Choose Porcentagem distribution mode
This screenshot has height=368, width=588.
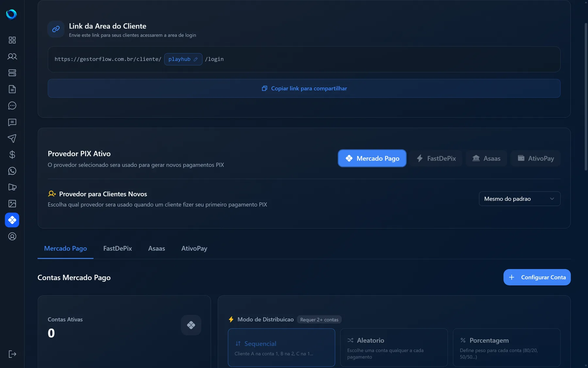507,347
